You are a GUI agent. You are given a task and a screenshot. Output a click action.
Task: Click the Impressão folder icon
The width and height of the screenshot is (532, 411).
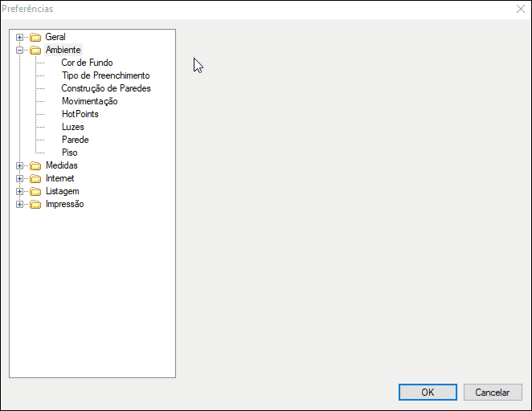click(x=35, y=205)
